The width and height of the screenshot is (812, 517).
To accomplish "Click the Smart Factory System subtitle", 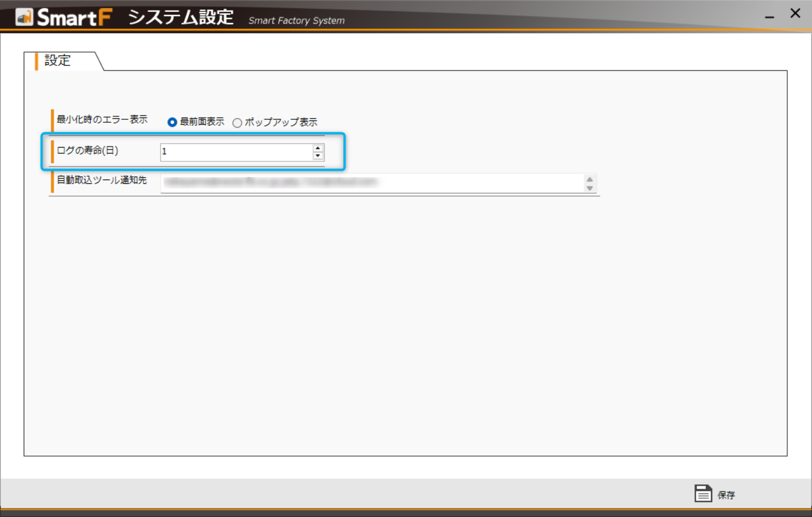I will [296, 21].
